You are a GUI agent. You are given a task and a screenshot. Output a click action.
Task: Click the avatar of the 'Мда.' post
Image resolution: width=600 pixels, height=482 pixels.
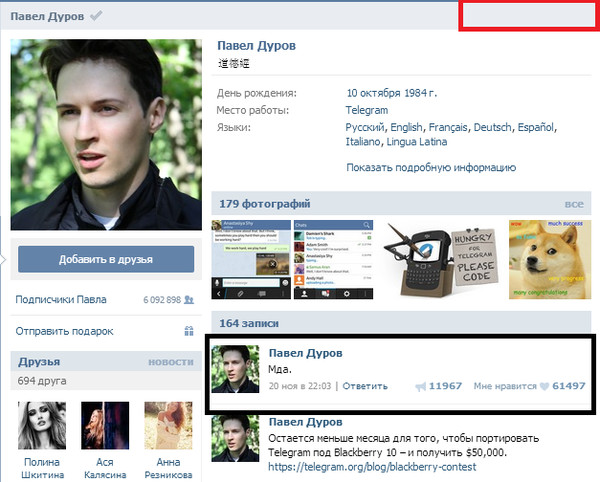pyautogui.click(x=235, y=369)
